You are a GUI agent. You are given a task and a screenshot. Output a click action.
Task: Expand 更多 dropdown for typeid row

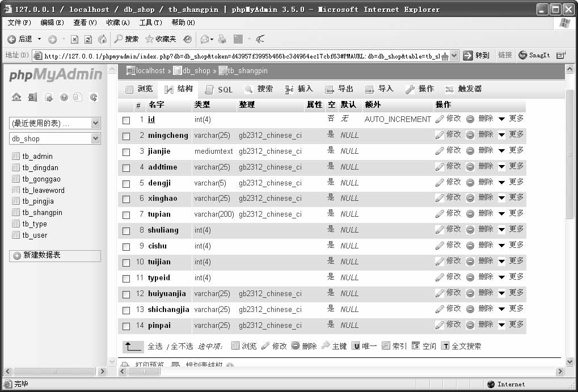coord(511,277)
